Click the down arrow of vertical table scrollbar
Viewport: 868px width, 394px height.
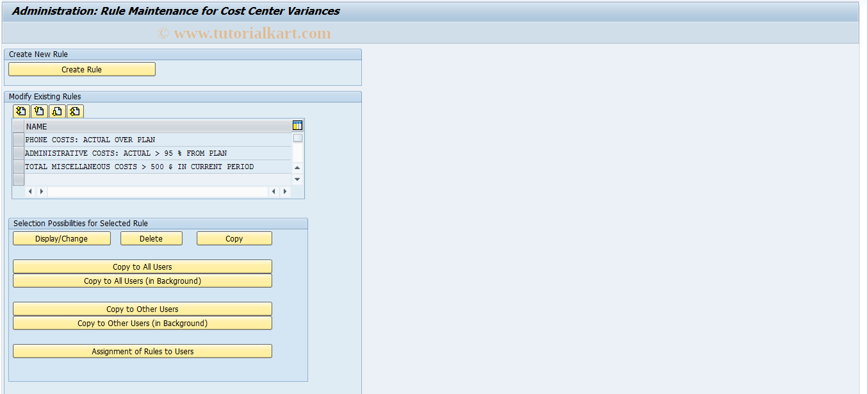pyautogui.click(x=297, y=179)
